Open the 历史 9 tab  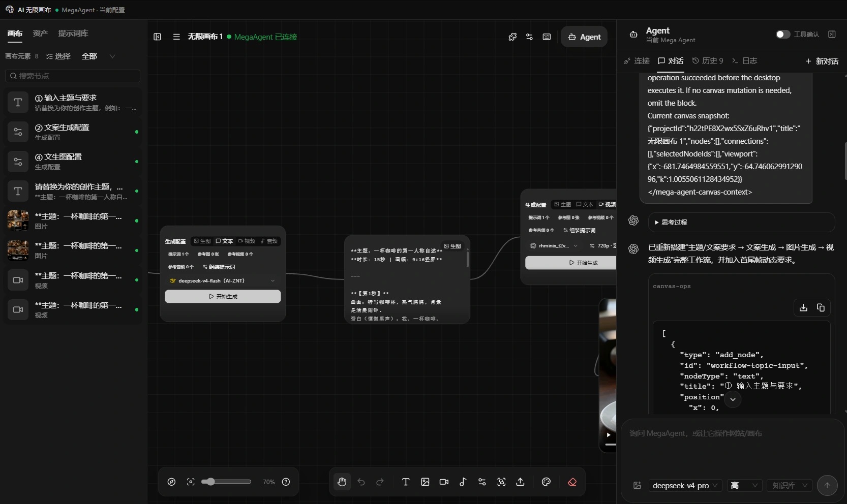point(708,60)
